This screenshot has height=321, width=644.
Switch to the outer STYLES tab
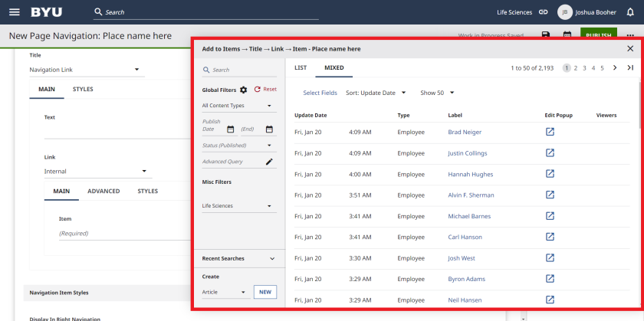pyautogui.click(x=83, y=90)
